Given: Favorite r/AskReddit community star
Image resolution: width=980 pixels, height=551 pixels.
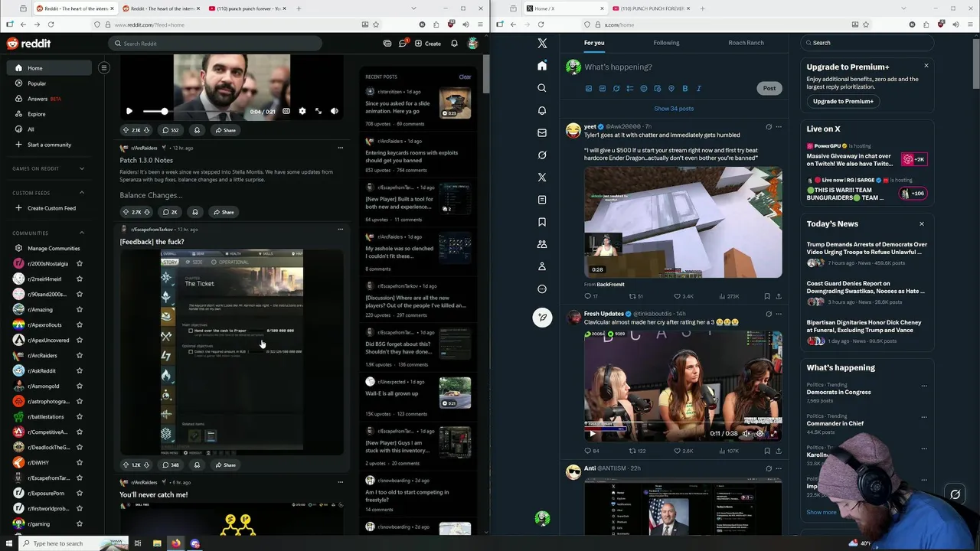Looking at the screenshot, I should tap(80, 371).
